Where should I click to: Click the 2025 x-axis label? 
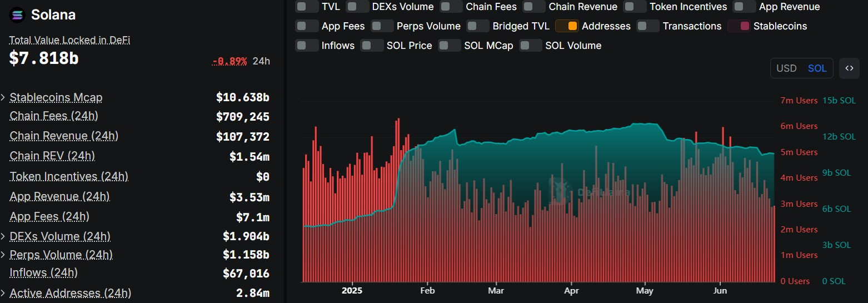352,291
